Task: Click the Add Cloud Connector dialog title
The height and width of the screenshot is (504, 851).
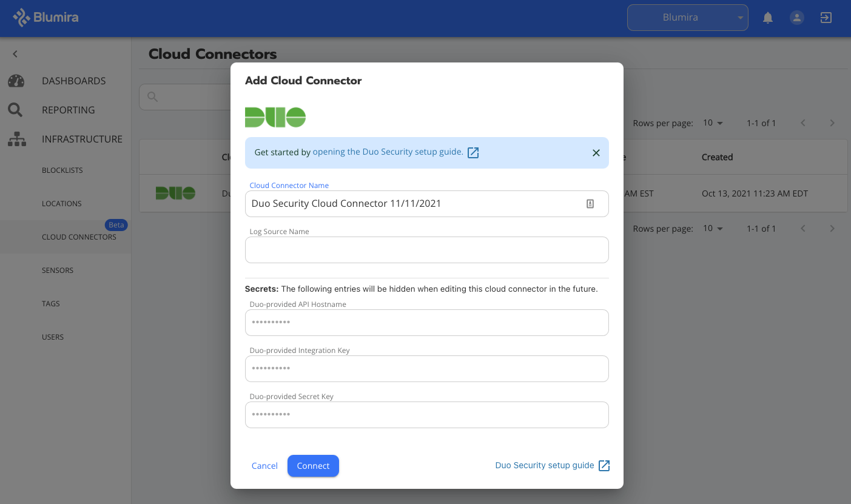Action: [303, 81]
